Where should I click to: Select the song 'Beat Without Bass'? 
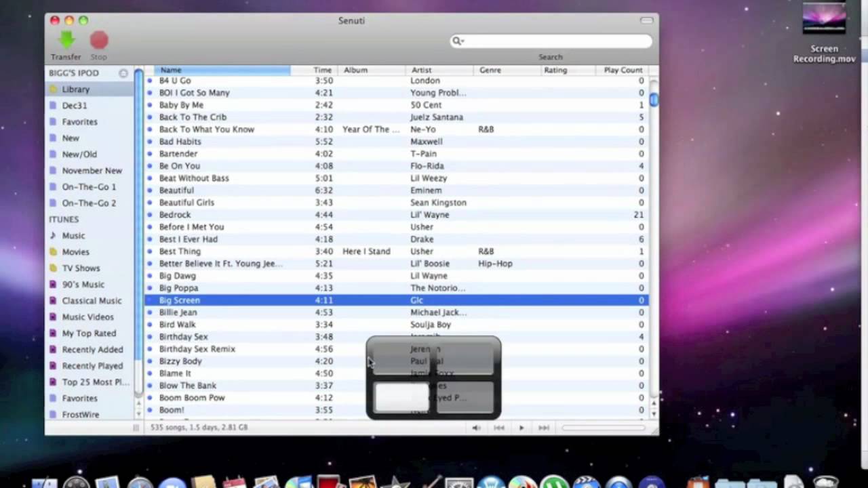point(397,178)
